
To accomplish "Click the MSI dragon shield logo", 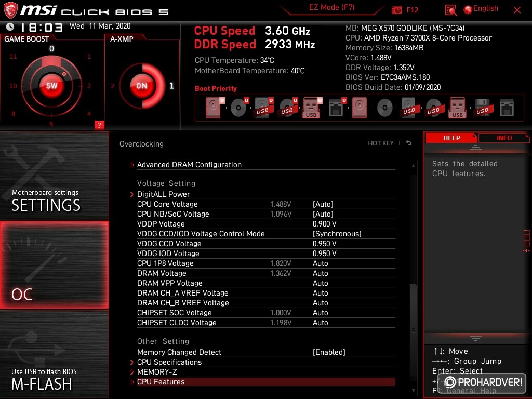I will pos(10,10).
